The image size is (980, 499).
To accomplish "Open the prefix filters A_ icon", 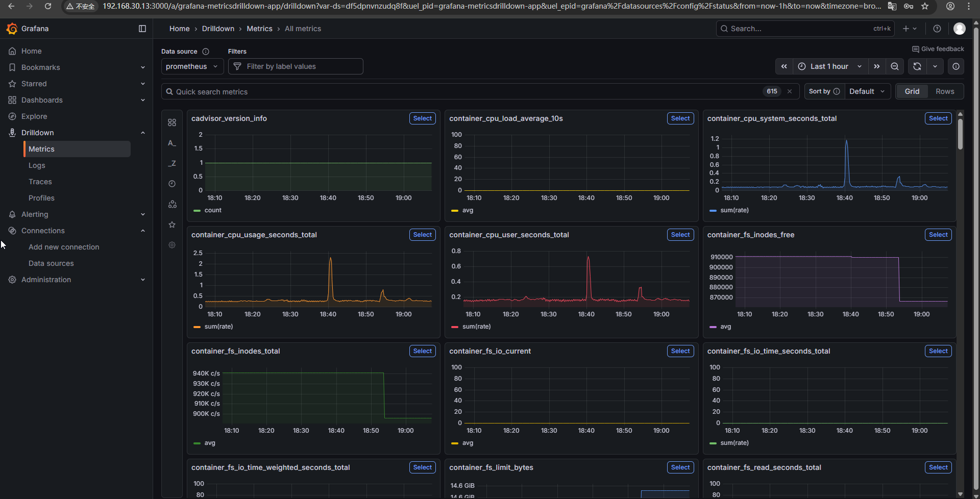I will [x=172, y=143].
